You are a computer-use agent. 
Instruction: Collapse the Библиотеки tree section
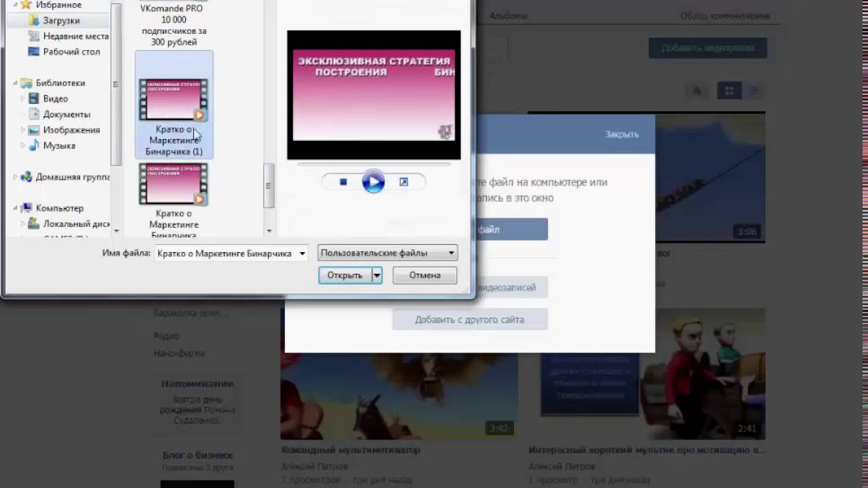16,83
